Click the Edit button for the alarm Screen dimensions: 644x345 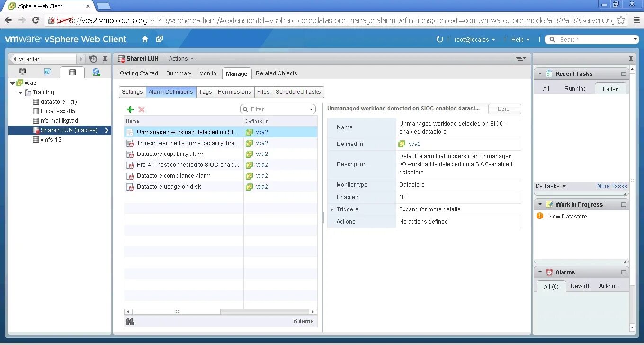coord(504,109)
